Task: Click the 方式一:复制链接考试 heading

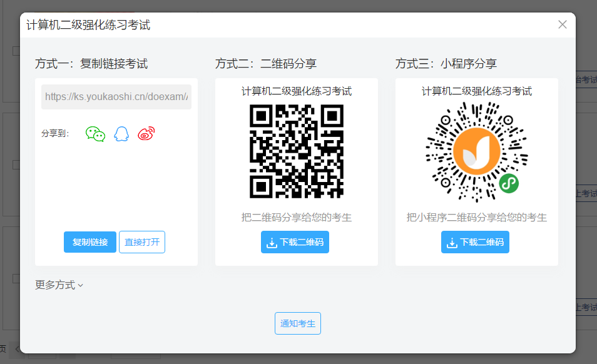Action: tap(91, 64)
